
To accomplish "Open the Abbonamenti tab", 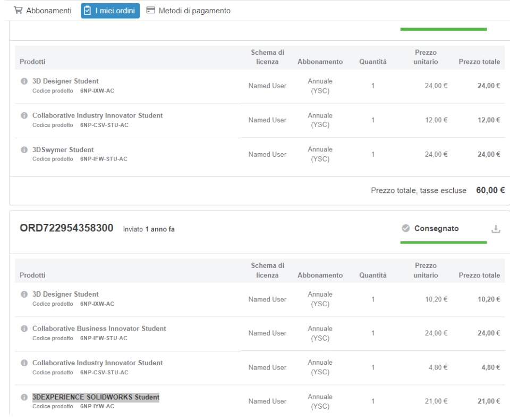I will click(x=43, y=11).
